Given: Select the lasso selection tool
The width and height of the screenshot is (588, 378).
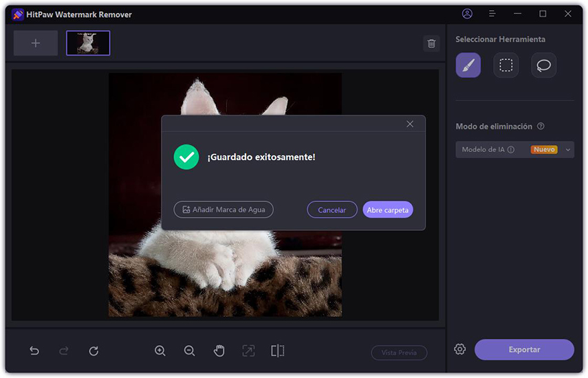Looking at the screenshot, I should click(x=544, y=65).
